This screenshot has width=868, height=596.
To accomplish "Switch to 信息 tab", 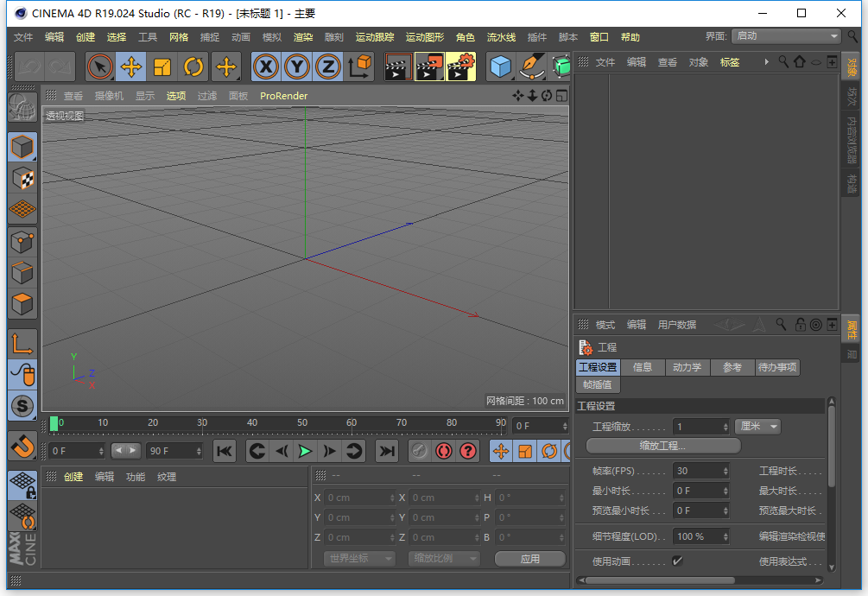I will (x=642, y=367).
